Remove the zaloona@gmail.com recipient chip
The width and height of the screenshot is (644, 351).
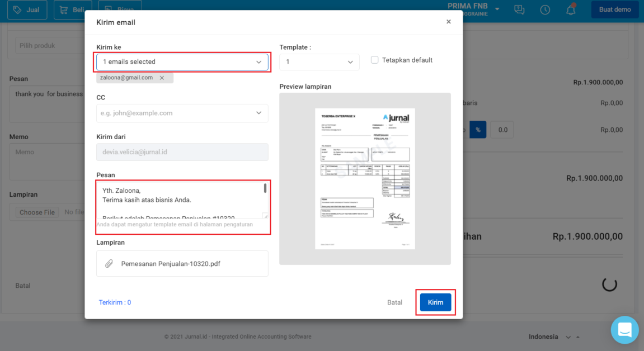pos(162,78)
